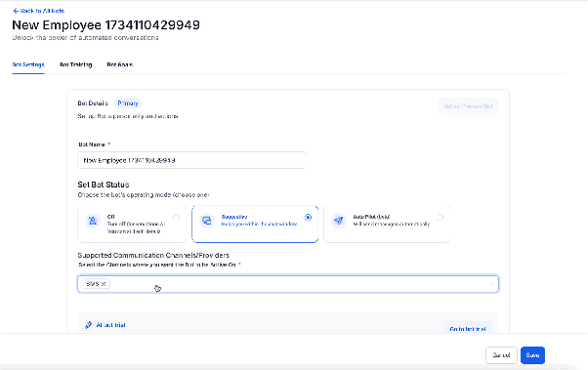Open the Bot Settings tab
The image size is (588, 370).
(x=28, y=64)
